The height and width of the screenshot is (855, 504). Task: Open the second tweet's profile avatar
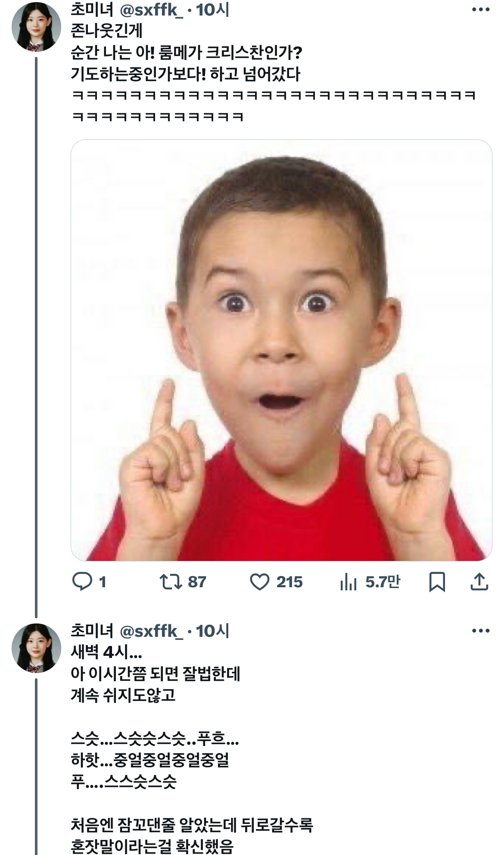[x=36, y=648]
